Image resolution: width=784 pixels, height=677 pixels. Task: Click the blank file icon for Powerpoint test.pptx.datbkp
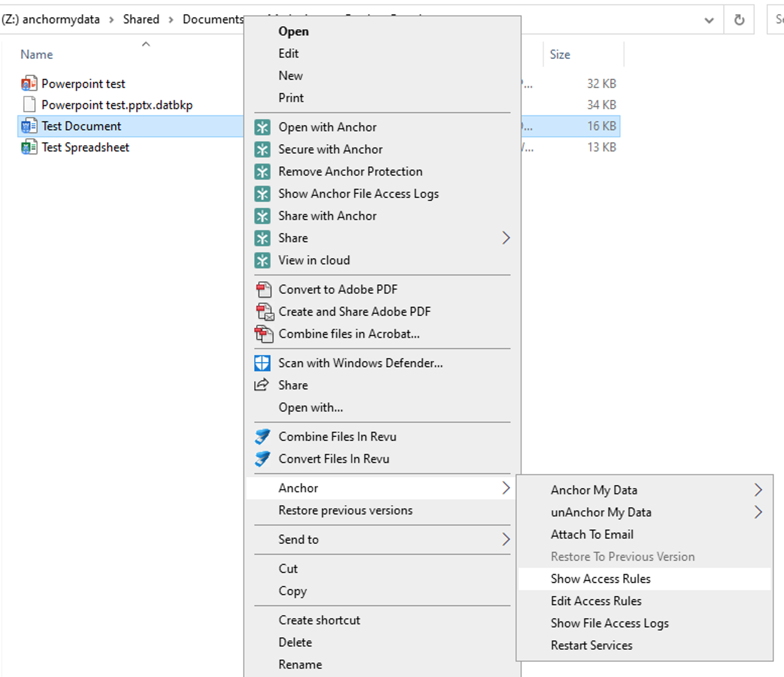(29, 104)
